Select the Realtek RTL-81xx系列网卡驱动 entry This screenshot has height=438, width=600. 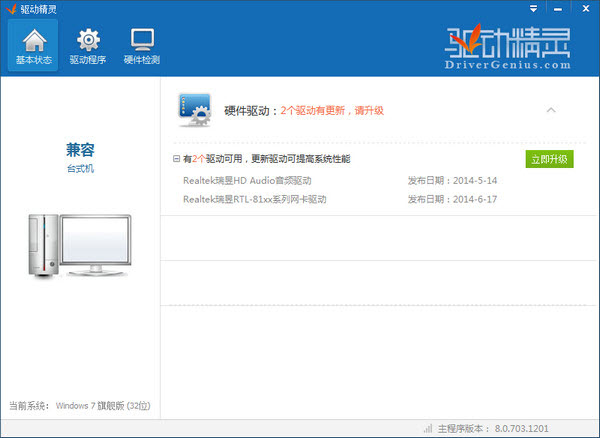coord(255,199)
